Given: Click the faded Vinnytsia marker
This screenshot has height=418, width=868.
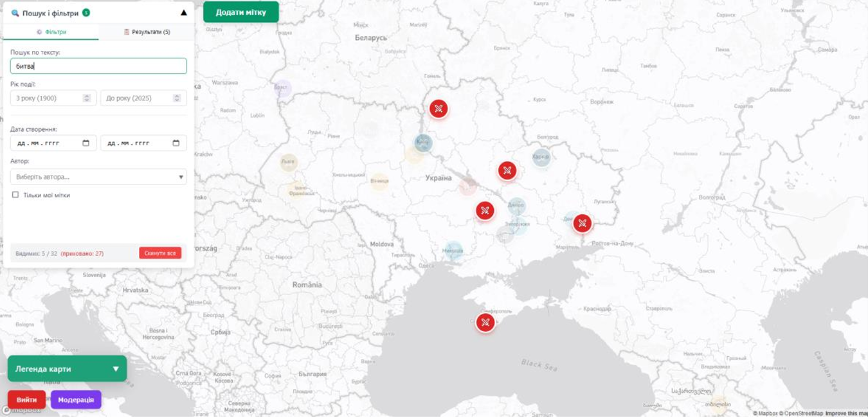Looking at the screenshot, I should (379, 181).
